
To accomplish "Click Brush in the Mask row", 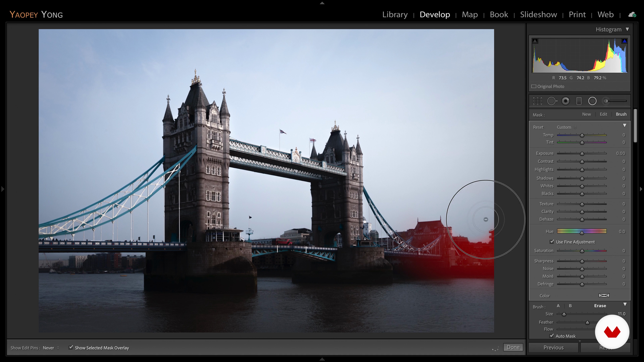I will click(x=621, y=114).
